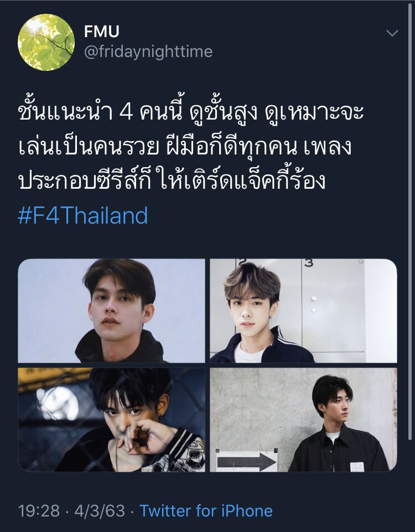Click the vertical scrollbar on the right edge

[411, 220]
